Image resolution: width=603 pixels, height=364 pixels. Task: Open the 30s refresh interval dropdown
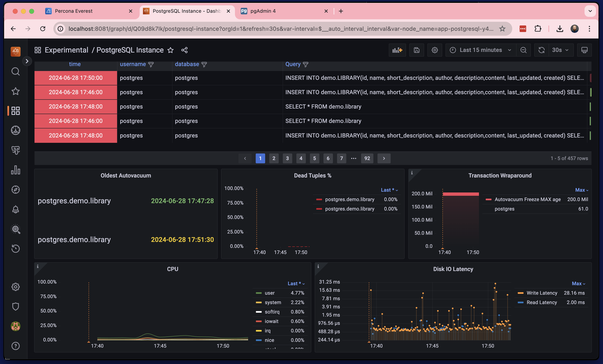561,50
